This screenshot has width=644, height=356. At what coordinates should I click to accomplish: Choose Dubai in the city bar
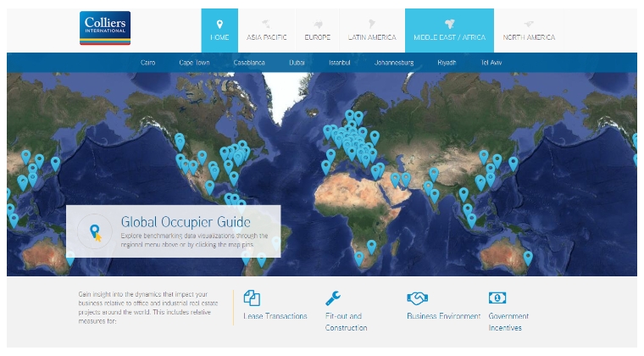[x=297, y=63]
